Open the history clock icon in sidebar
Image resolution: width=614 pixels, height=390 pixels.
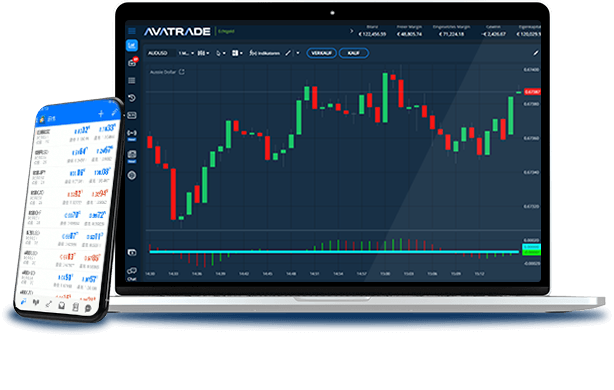coord(132,98)
